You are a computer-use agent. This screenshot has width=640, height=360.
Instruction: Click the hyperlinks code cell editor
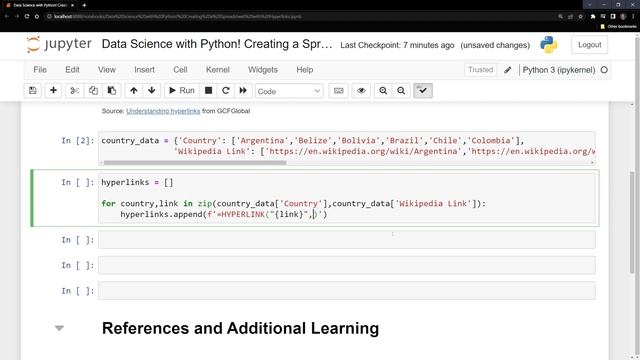coord(347,198)
